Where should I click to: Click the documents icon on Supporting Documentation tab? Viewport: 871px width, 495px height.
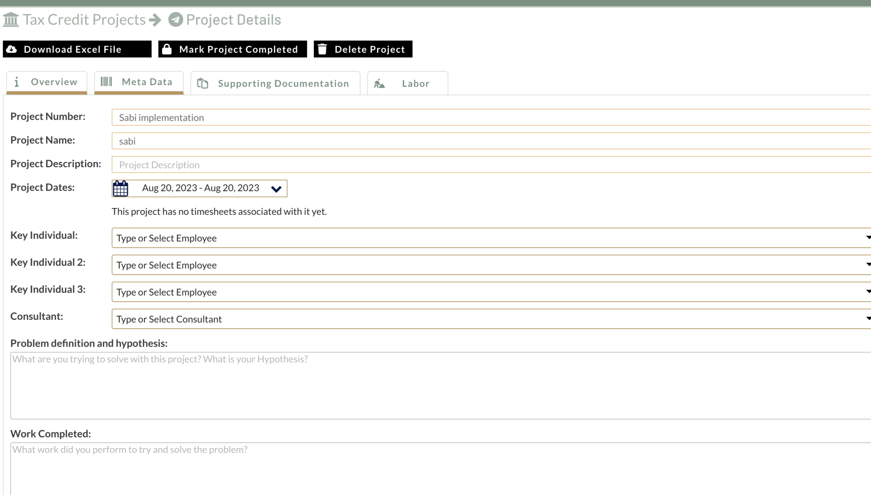click(203, 83)
